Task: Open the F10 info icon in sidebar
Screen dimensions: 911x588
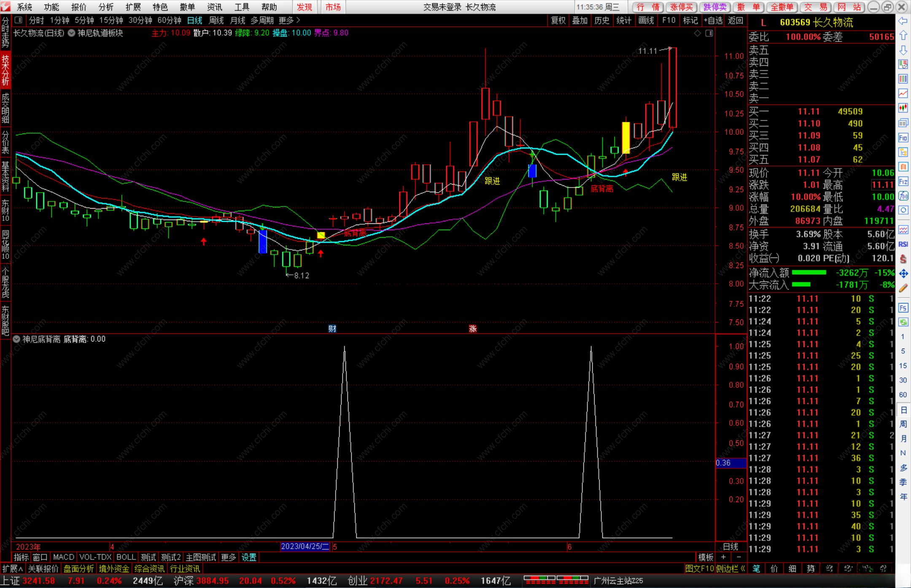Action: [x=903, y=138]
